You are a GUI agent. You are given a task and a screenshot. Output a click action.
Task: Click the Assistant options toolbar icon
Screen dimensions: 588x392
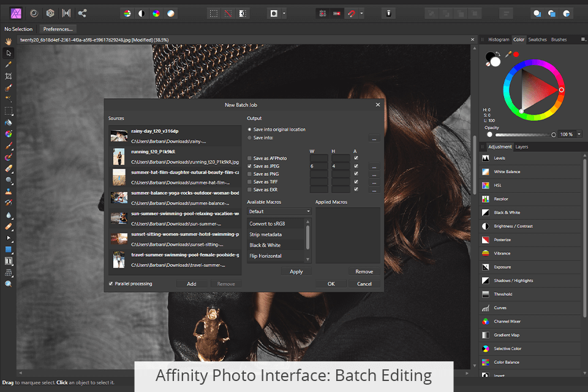388,13
